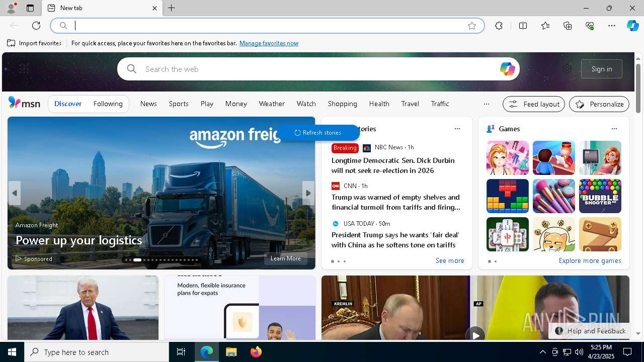This screenshot has height=362, width=644.
Task: Go to previous carousel slide arrow
Action: [x=15, y=193]
